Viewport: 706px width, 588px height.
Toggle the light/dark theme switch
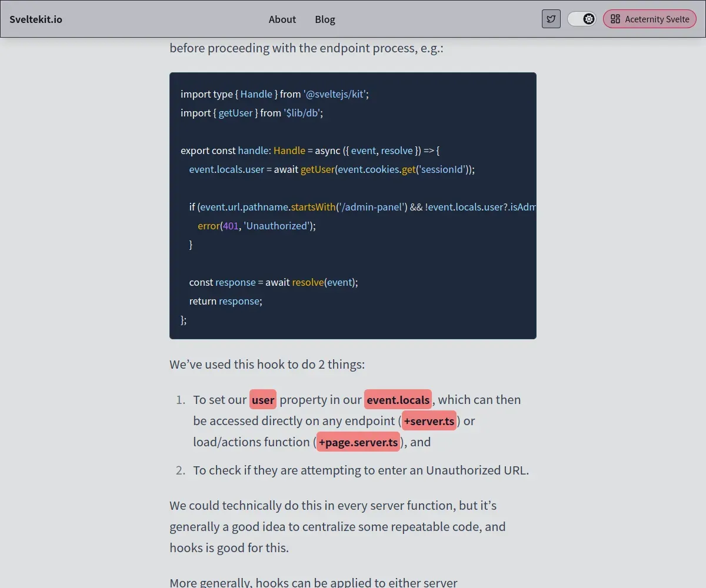582,19
